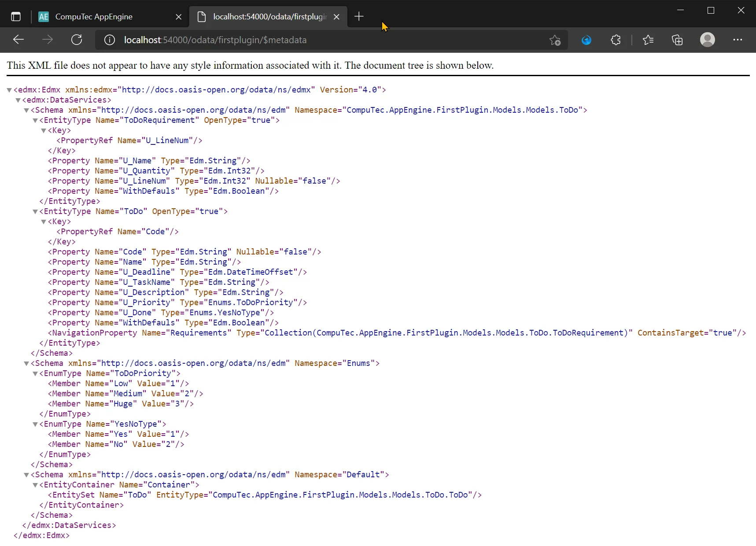Collapse the ToDoRequirement EntityType node
This screenshot has width=756, height=546.
click(x=35, y=120)
